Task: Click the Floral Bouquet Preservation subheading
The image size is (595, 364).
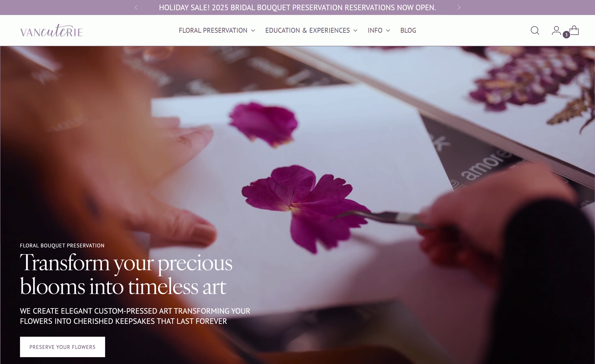Action: [x=62, y=245]
